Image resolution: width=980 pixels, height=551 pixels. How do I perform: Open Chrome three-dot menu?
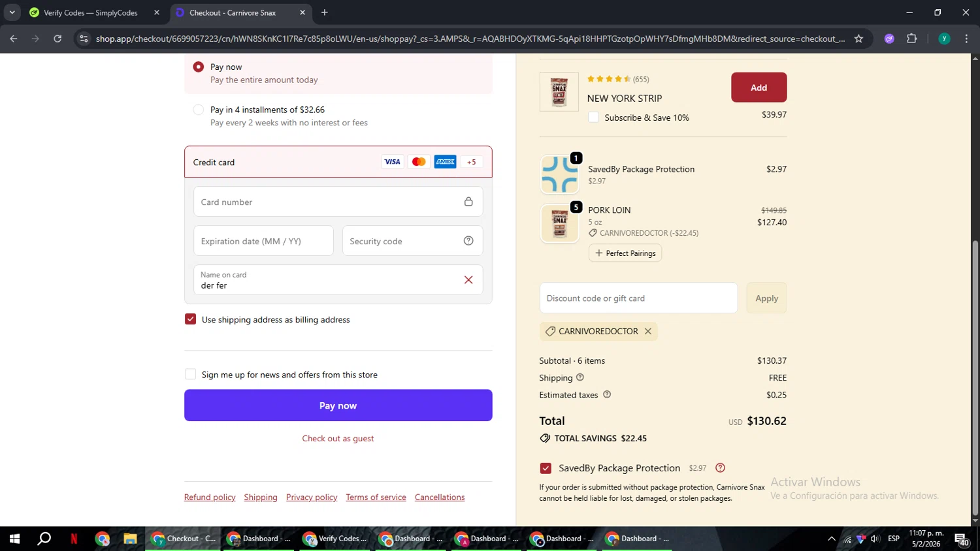pos(966,39)
